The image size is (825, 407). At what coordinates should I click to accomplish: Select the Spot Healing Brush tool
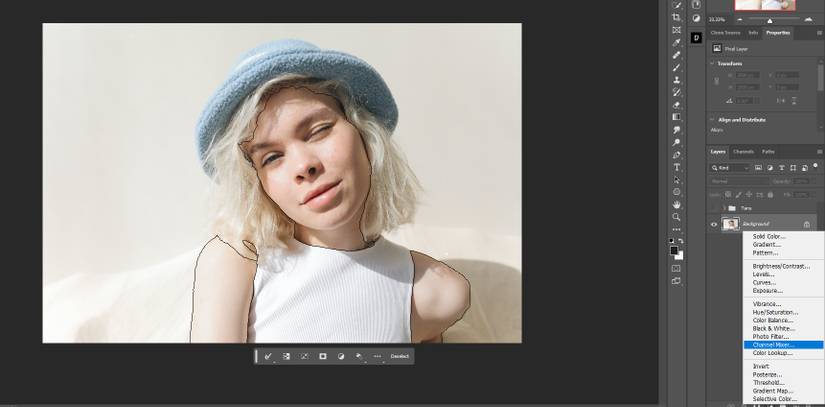[x=677, y=55]
